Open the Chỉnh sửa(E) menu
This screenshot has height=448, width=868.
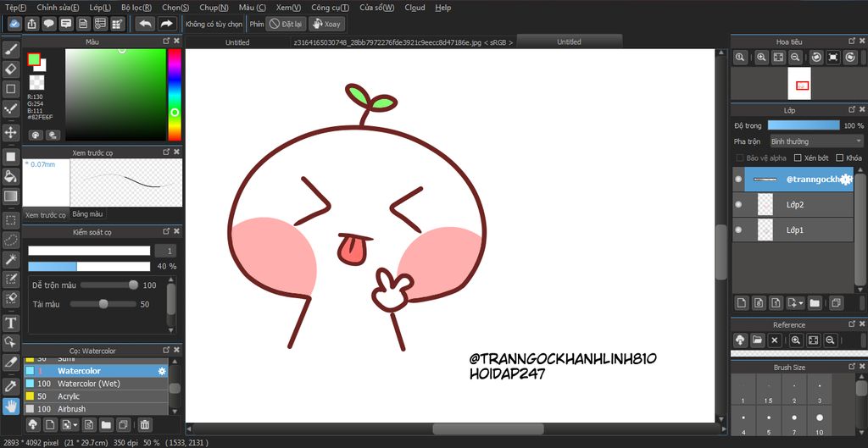58,8
